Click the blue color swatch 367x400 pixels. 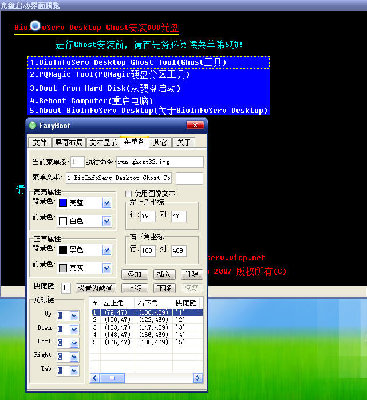point(63,203)
